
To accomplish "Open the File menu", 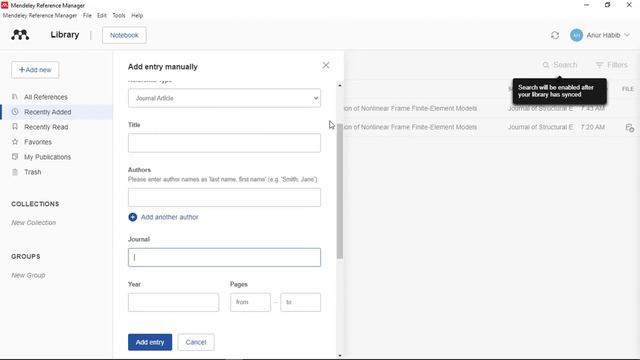I will 87,16.
